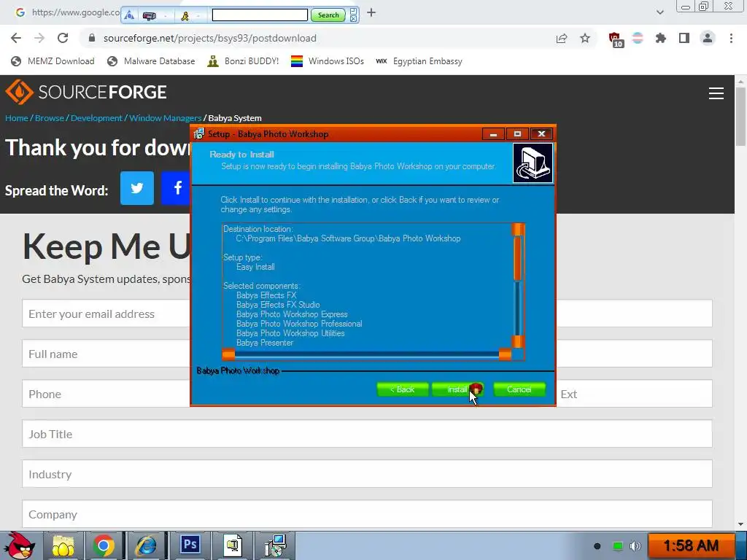Open the Windows ISOs bookmark

point(328,61)
